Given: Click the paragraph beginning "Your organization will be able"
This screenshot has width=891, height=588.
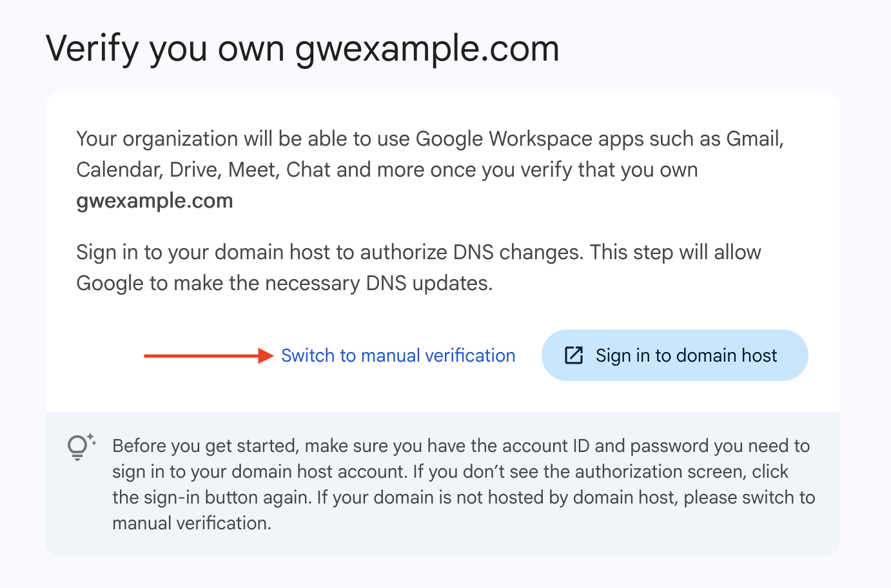Looking at the screenshot, I should coord(430,170).
